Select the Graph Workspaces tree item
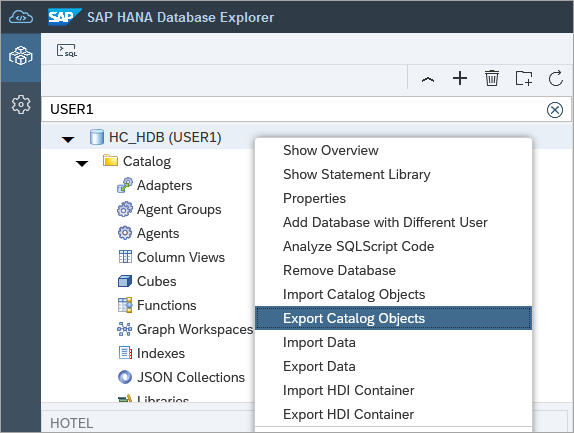574x433 pixels. coord(195,329)
